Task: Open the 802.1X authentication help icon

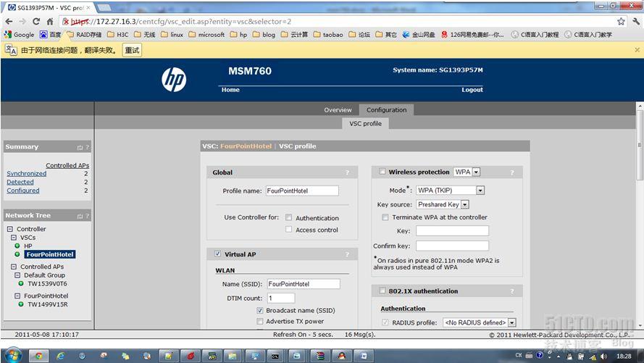Action: tap(511, 291)
